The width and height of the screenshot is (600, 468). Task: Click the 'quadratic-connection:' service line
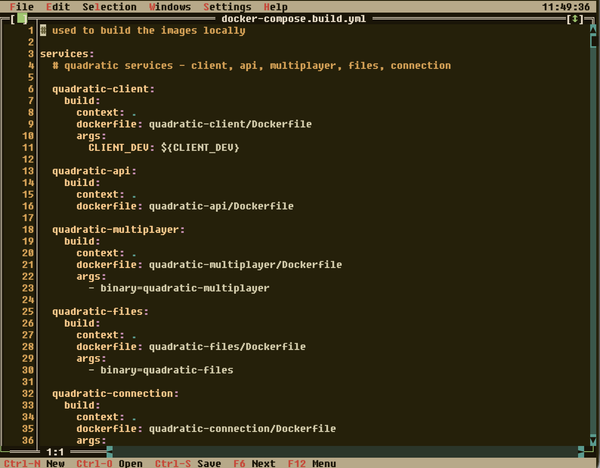coord(115,393)
